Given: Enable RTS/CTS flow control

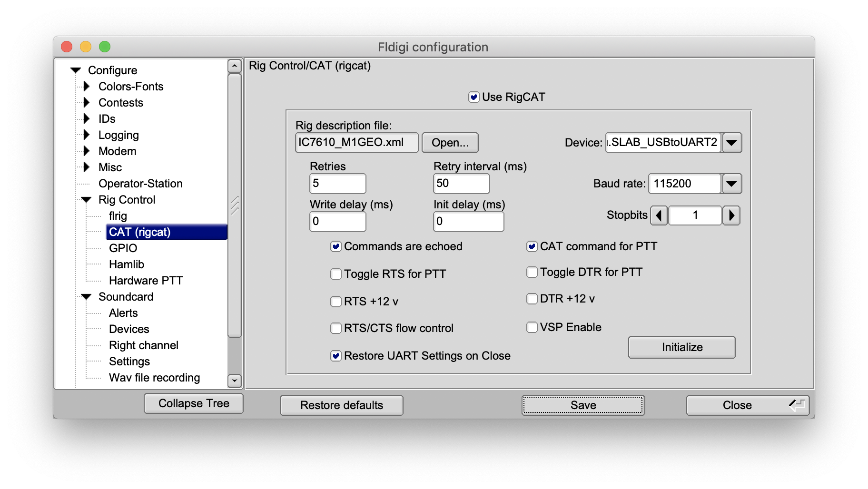Looking at the screenshot, I should coord(336,328).
